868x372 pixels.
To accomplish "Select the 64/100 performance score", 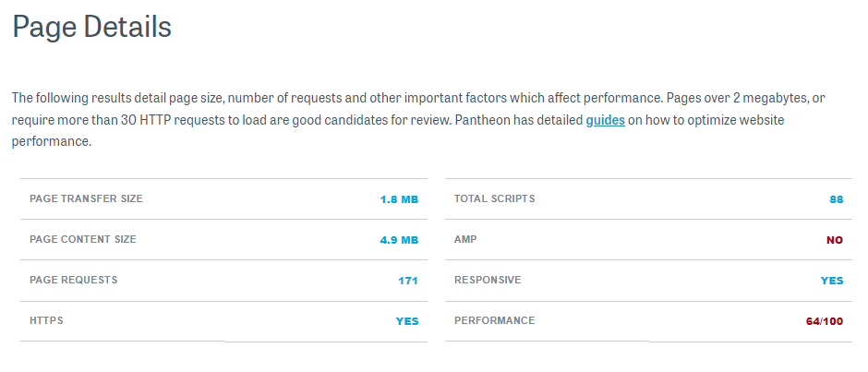I will click(825, 321).
